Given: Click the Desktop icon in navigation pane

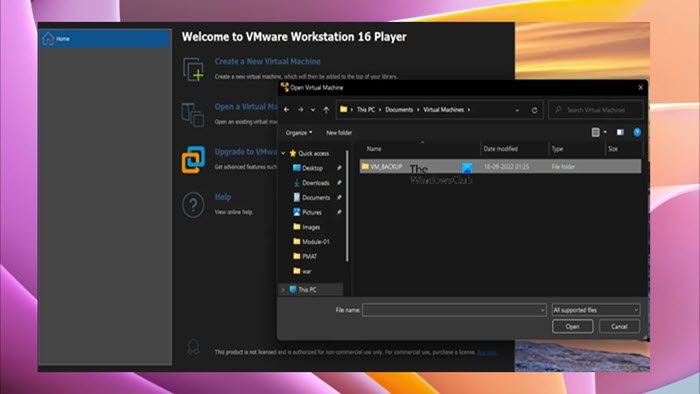Looking at the screenshot, I should click(x=296, y=168).
